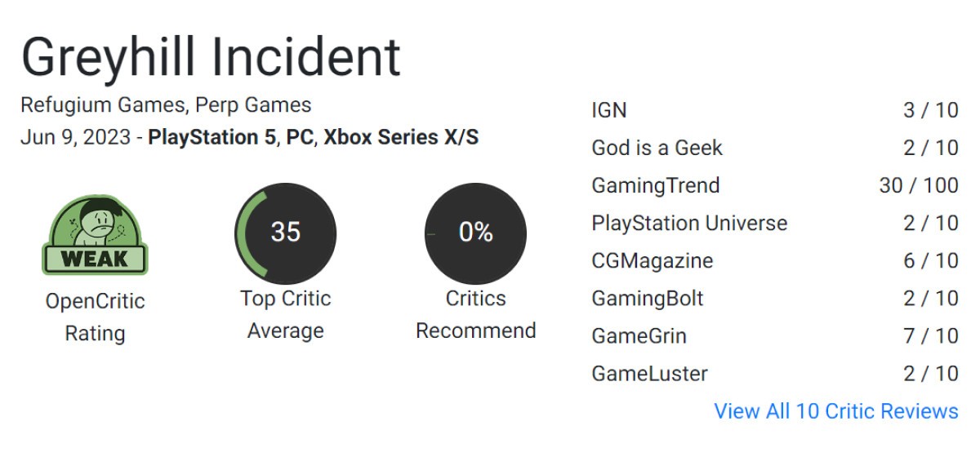Click the WEAK OpenCritic rating badge
980x457 pixels.
pos(95,234)
